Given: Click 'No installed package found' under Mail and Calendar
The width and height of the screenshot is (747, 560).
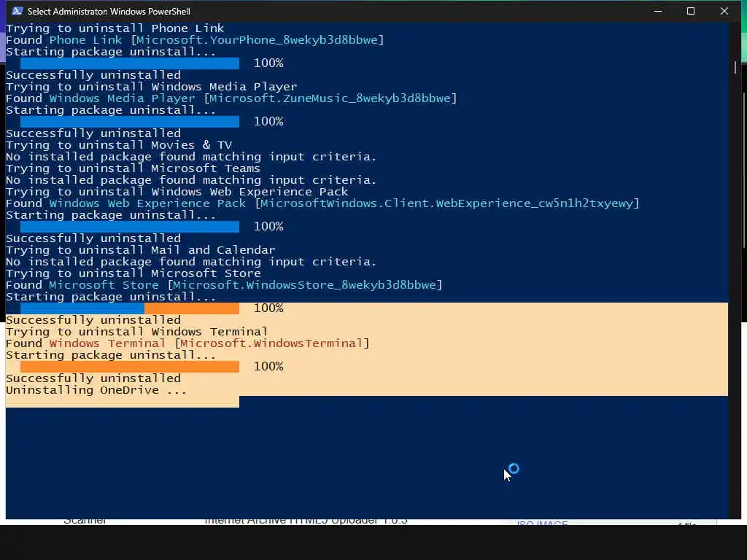Looking at the screenshot, I should [x=191, y=262].
